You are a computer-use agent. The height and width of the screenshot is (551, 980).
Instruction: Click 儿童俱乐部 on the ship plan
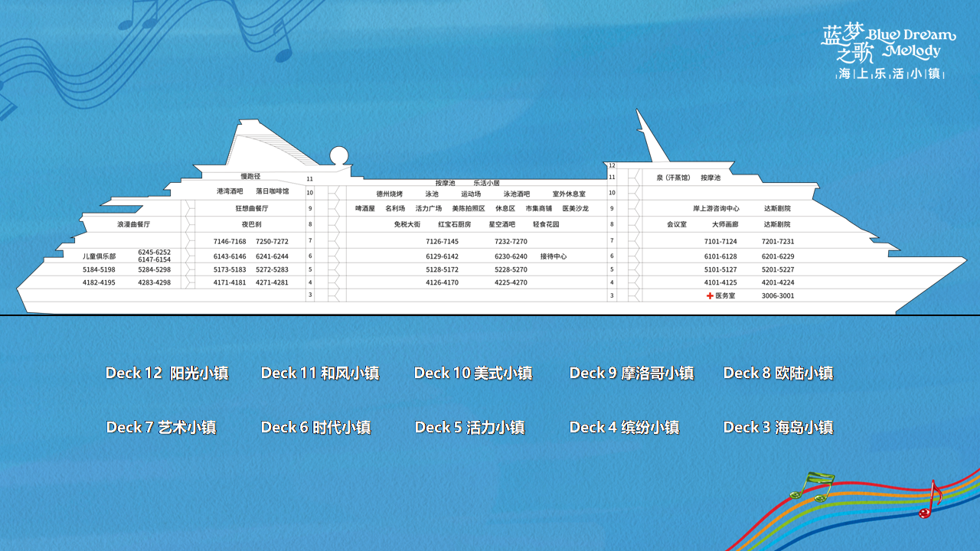tap(100, 256)
